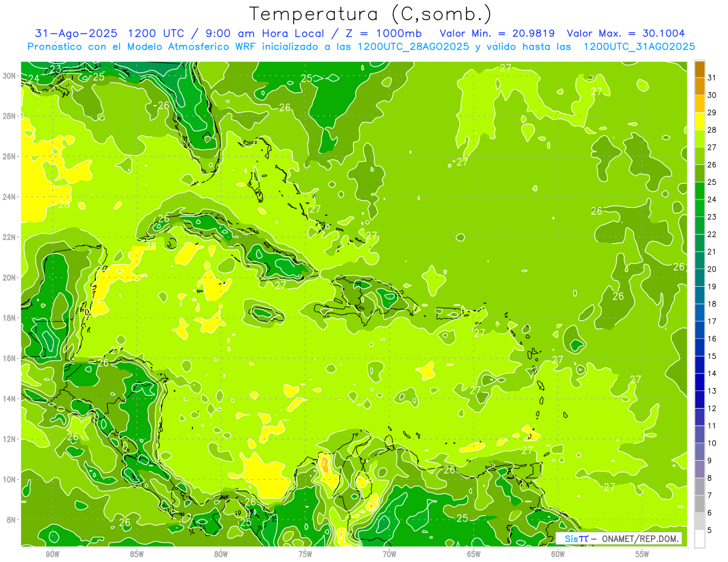The image size is (728, 562).
Task: Click the color bar value 16
Action: [712, 338]
